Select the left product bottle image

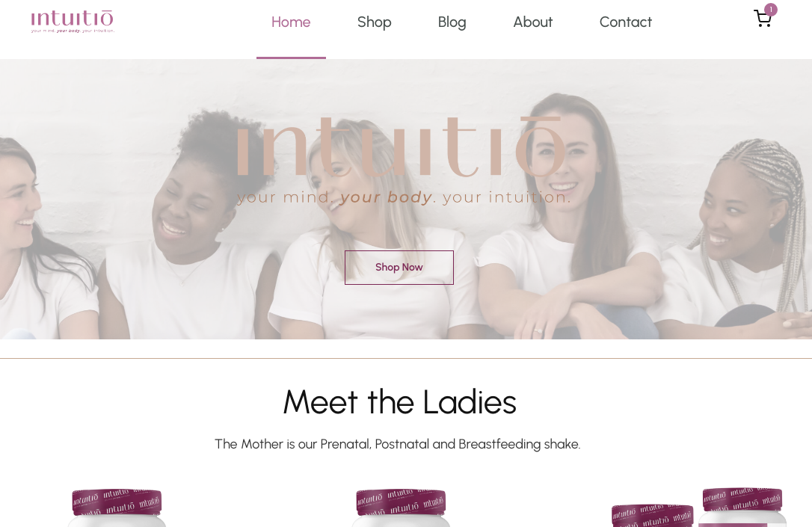pyautogui.click(x=117, y=508)
